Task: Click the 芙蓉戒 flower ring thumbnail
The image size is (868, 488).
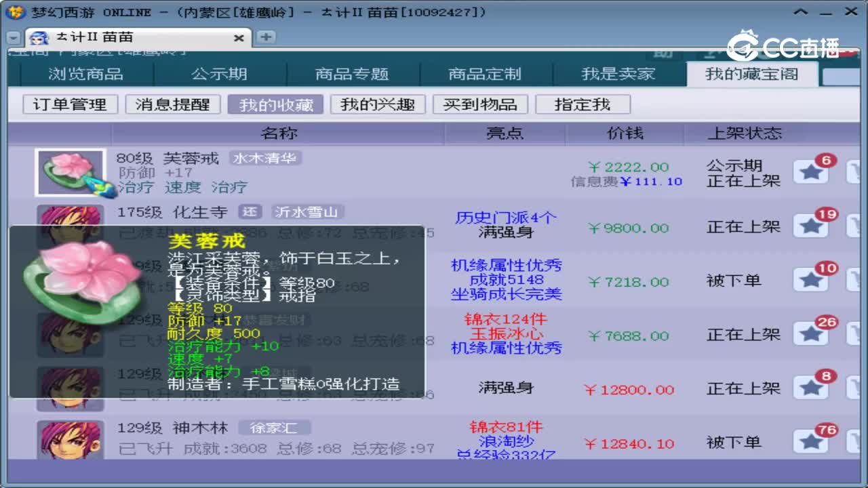Action: coord(70,171)
